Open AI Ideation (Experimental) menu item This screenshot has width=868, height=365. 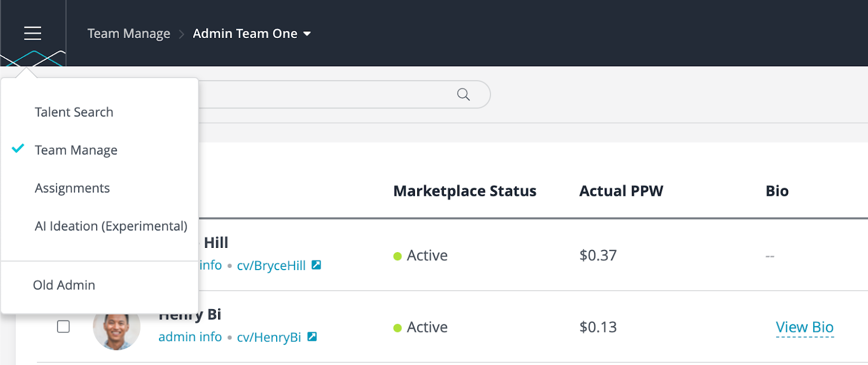(x=111, y=226)
